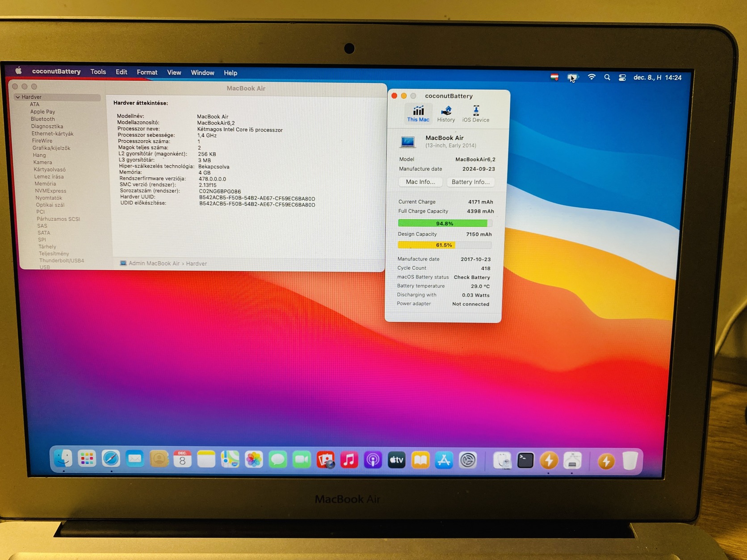Open the Edit menu
Viewport: 747px width, 560px height.
tap(122, 72)
